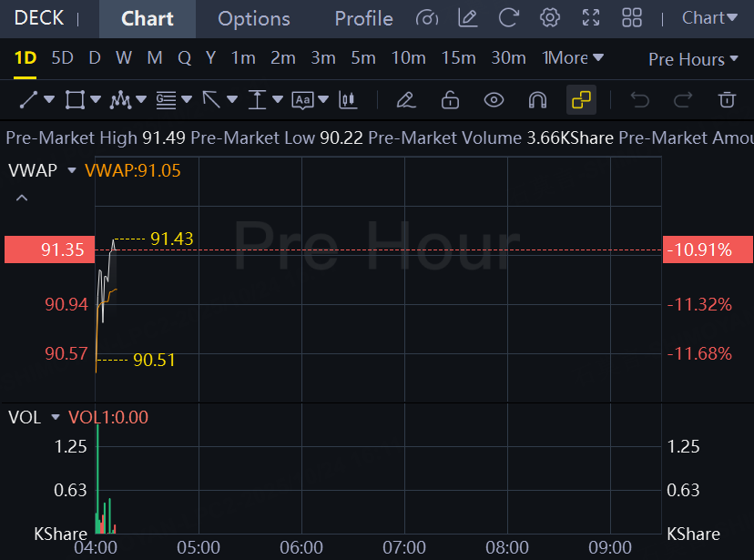Click the VOL1:0.00 value text
The height and width of the screenshot is (560, 754).
108,417
